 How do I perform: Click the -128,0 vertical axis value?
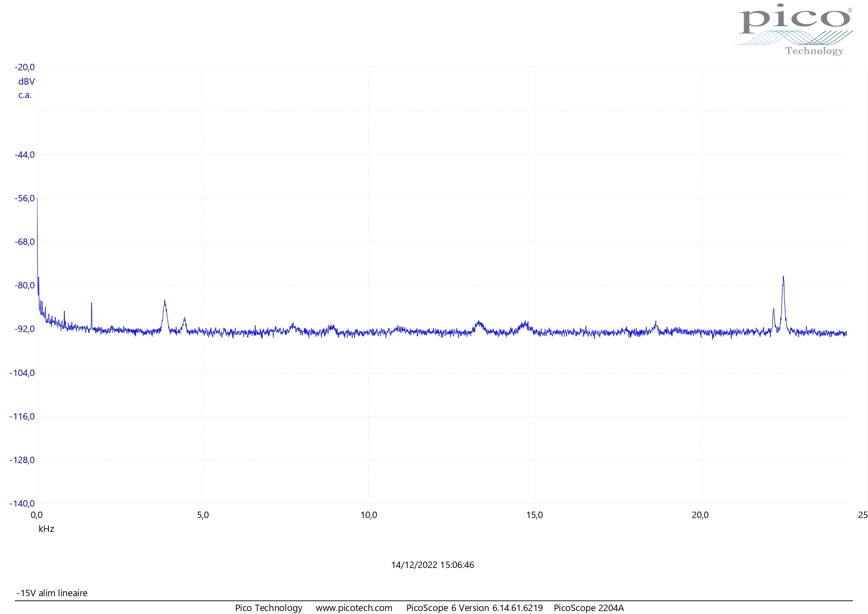coord(22,460)
